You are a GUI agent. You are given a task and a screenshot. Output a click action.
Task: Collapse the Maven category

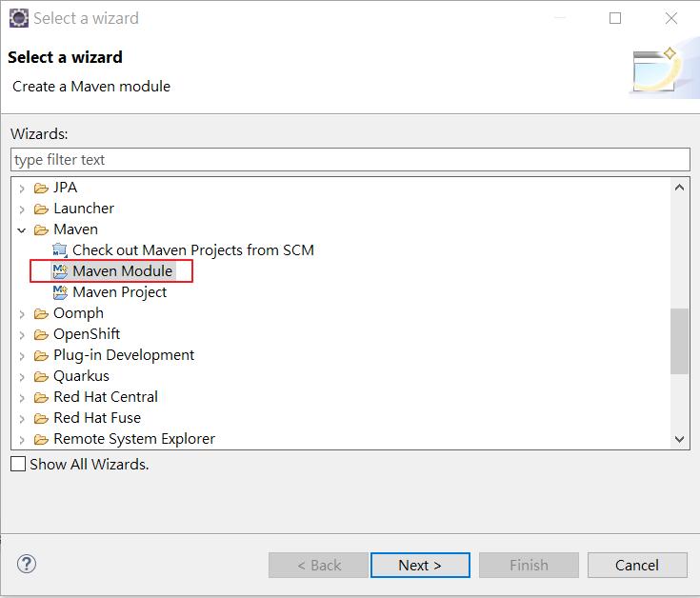click(x=21, y=230)
